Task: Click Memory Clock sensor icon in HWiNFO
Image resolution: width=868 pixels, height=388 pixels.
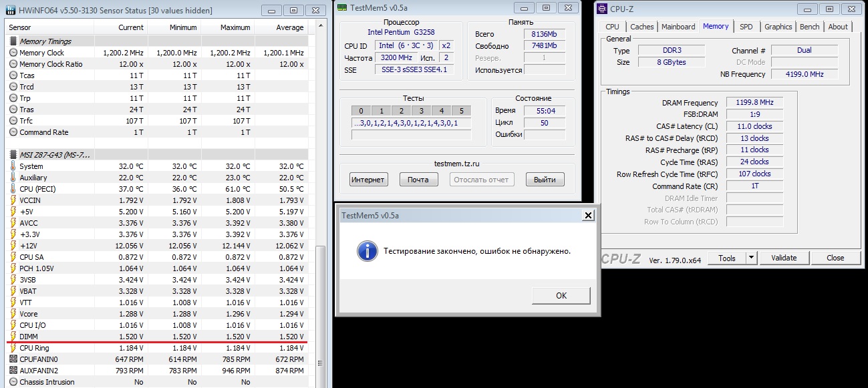Action: tap(13, 53)
